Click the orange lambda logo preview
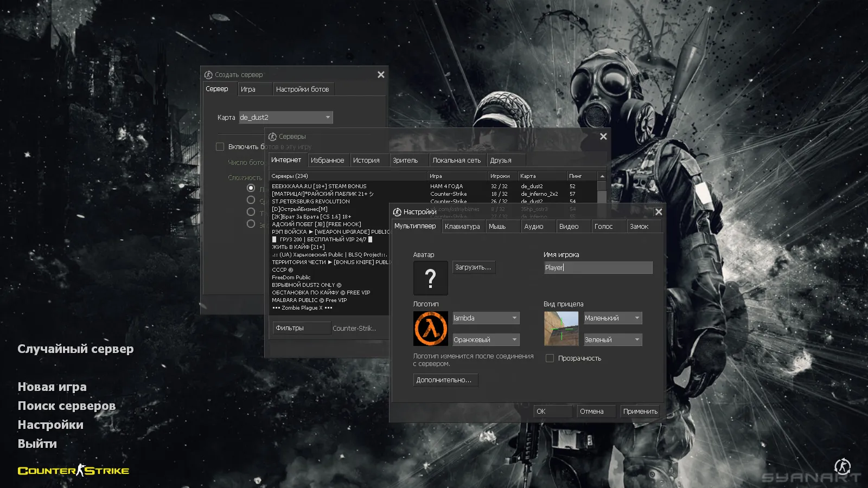Screen dimensions: 868x488 (430, 328)
